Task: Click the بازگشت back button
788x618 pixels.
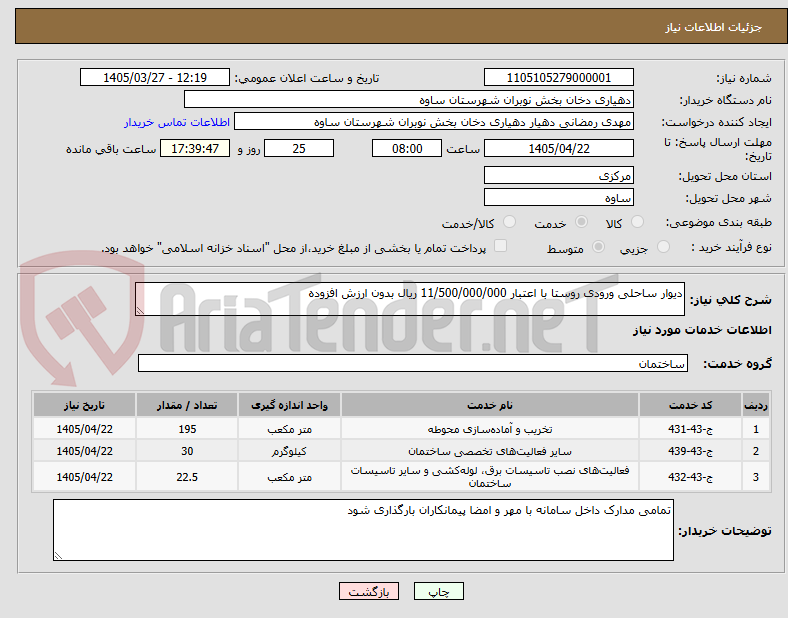Action: click(369, 591)
